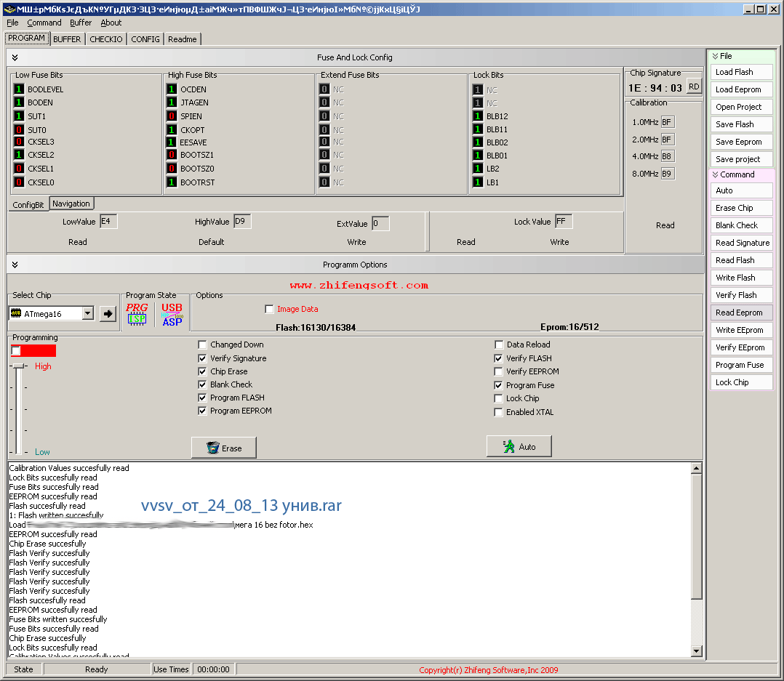This screenshot has width=784, height=681.
Task: Toggle the LB1 lock bit indicator
Action: [x=478, y=182]
